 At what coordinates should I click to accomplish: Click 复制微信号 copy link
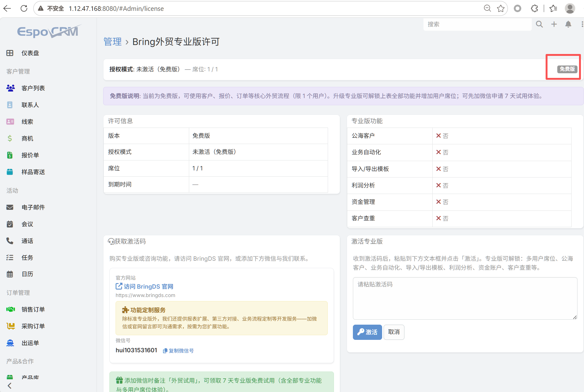click(x=178, y=351)
